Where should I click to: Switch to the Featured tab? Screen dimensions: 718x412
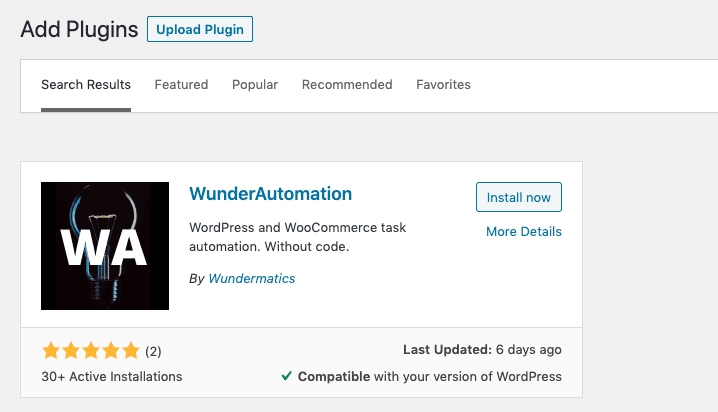point(181,85)
